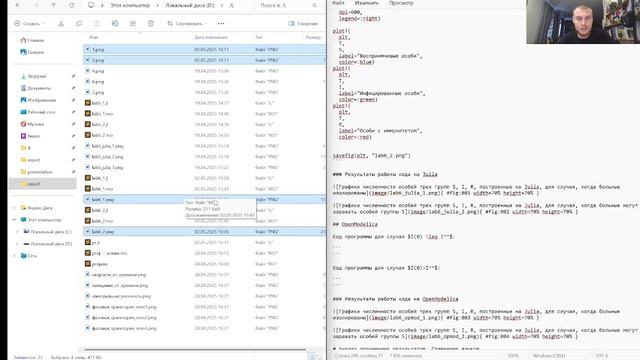Screen dimensions: 640x360
Task: Select the file lab6_2.png
Action: 204,231
